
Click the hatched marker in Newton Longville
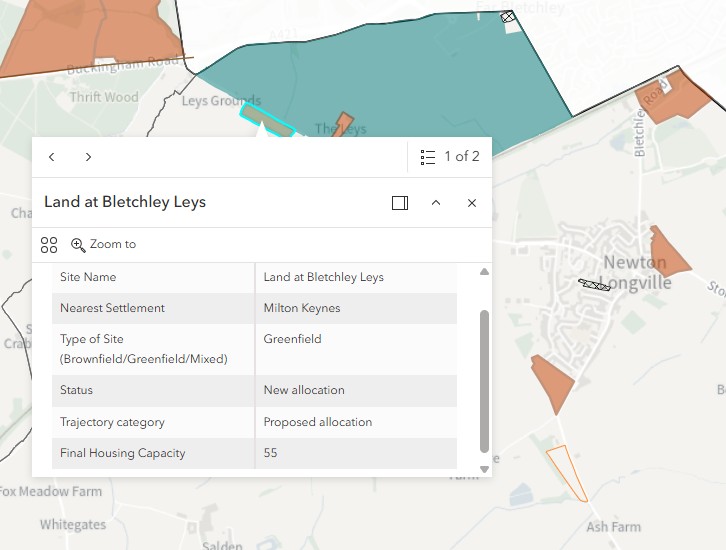(594, 284)
